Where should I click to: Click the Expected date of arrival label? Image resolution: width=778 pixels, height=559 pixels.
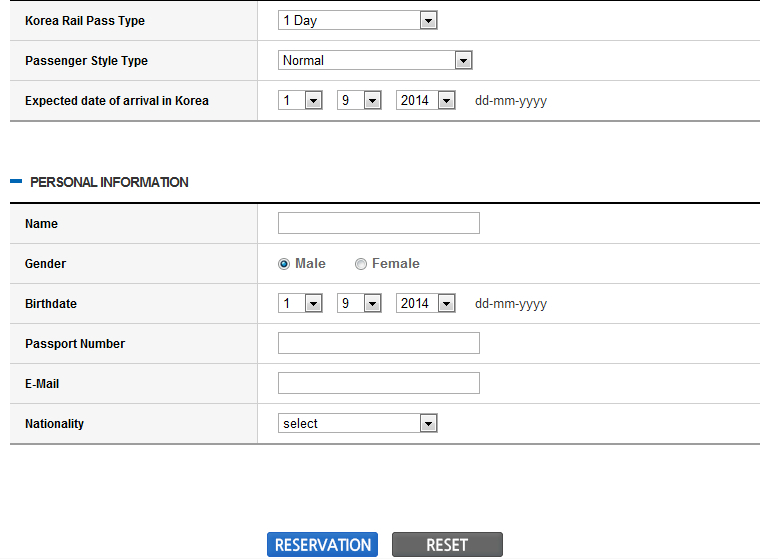click(x=116, y=101)
